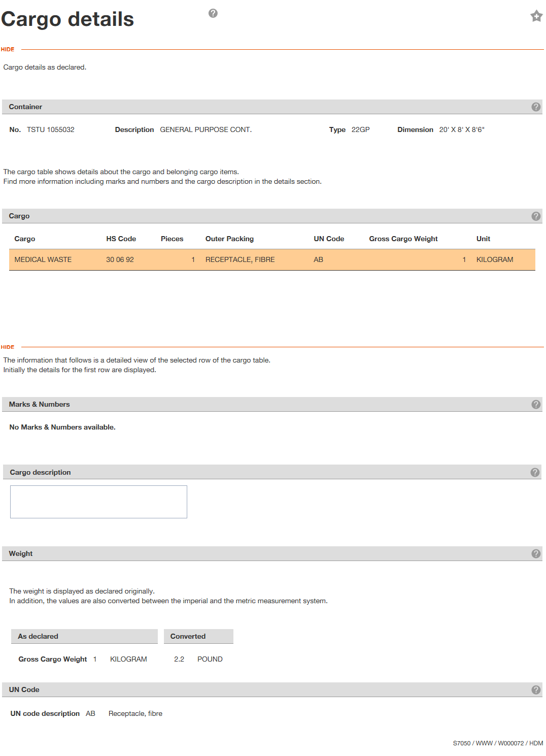Open help for the UN Code section
Viewport: 546px width, 756px height.
[x=536, y=689]
